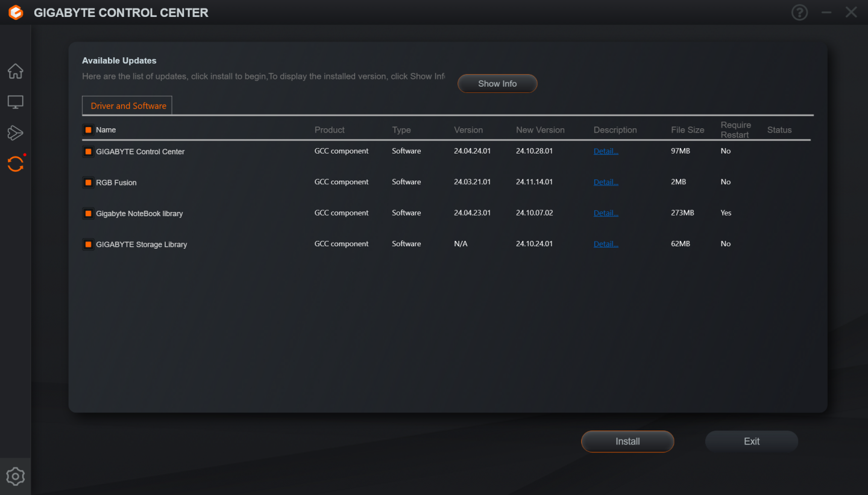Click the Exit button
The image size is (868, 495).
coord(752,441)
